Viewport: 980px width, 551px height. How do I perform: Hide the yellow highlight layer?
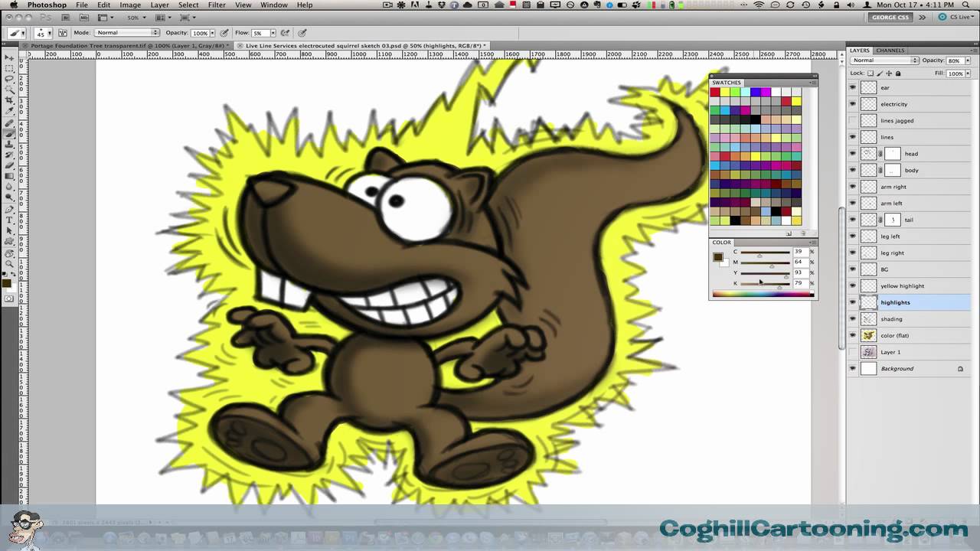(x=853, y=285)
